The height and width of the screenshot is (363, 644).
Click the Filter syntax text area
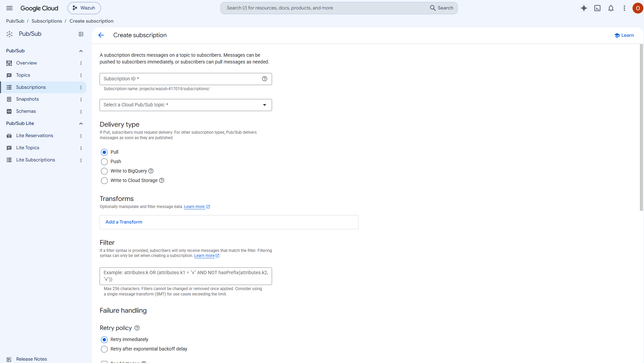[x=186, y=276]
